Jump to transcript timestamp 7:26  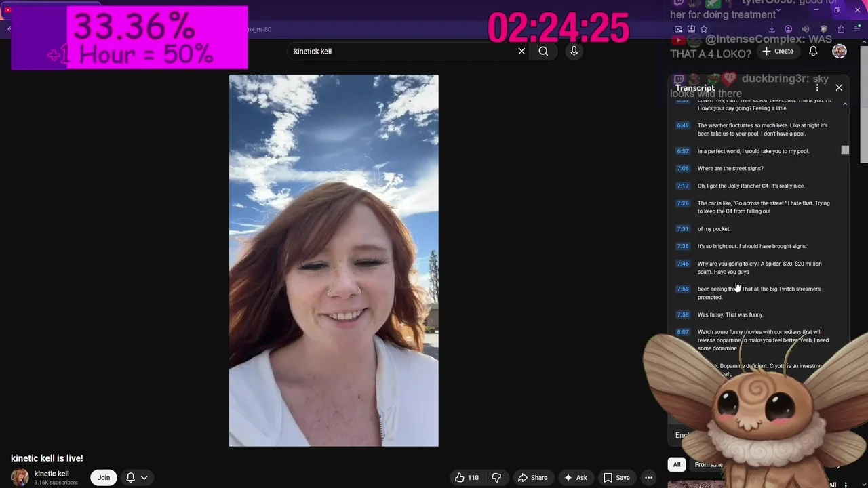pyautogui.click(x=683, y=203)
